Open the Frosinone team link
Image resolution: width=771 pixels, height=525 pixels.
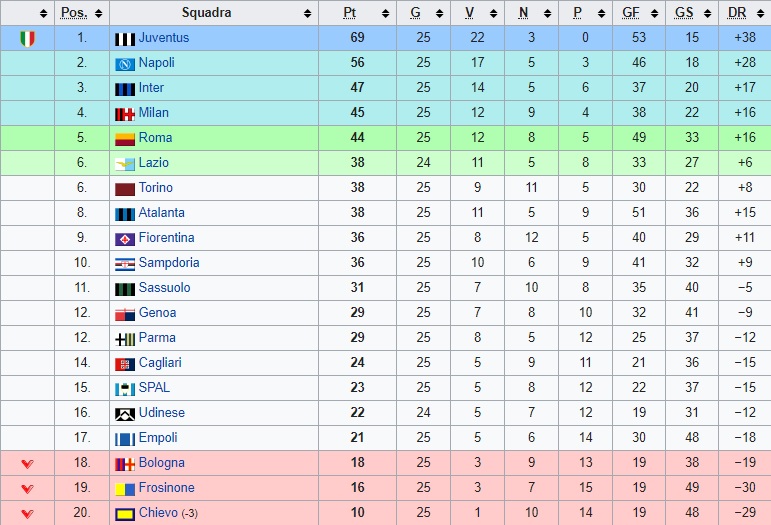166,488
